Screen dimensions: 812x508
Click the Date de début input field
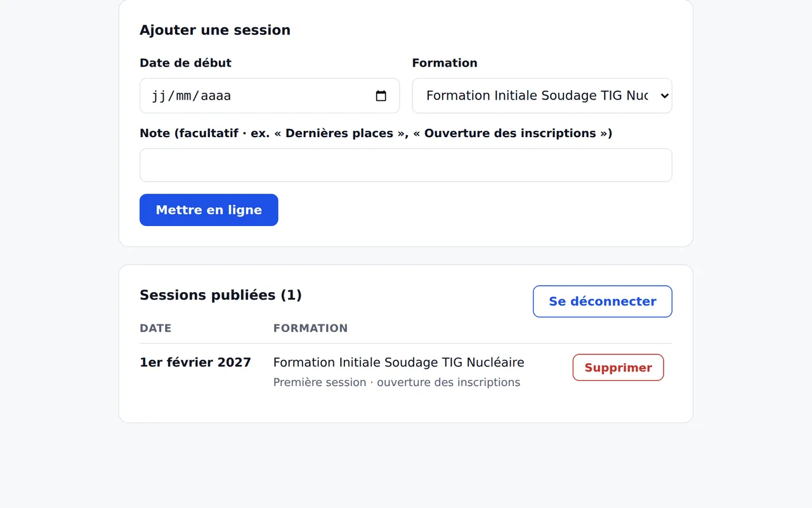[x=270, y=96]
